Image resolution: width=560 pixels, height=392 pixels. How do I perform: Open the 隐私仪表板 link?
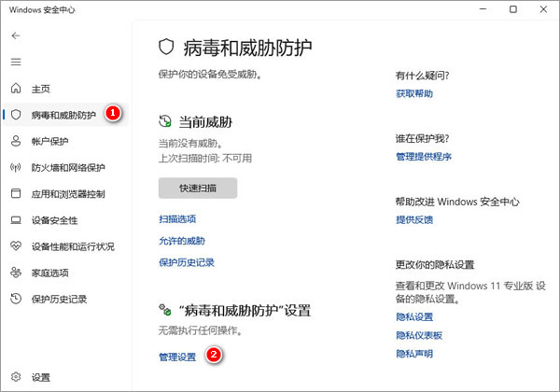click(x=419, y=335)
